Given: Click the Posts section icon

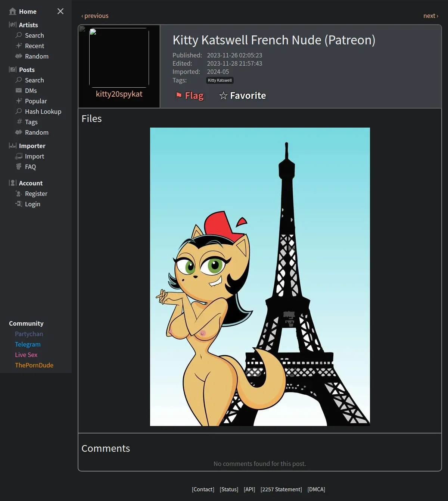Looking at the screenshot, I should coord(13,69).
